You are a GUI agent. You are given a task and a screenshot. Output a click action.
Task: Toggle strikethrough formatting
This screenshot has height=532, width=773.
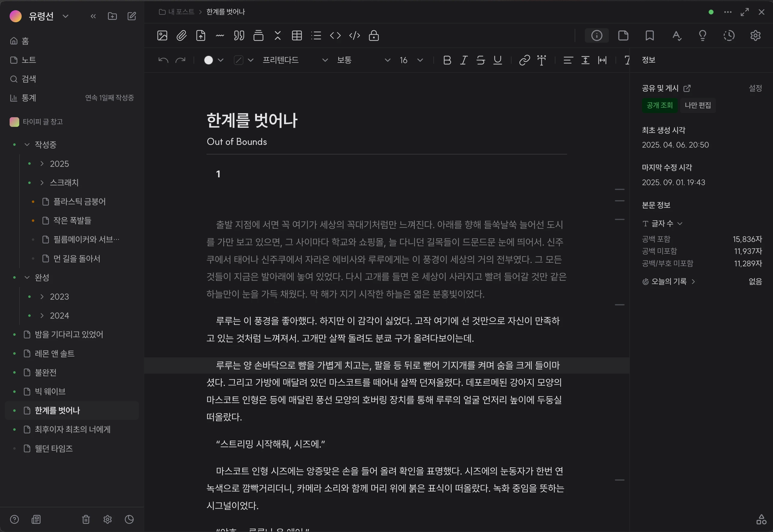click(x=480, y=60)
